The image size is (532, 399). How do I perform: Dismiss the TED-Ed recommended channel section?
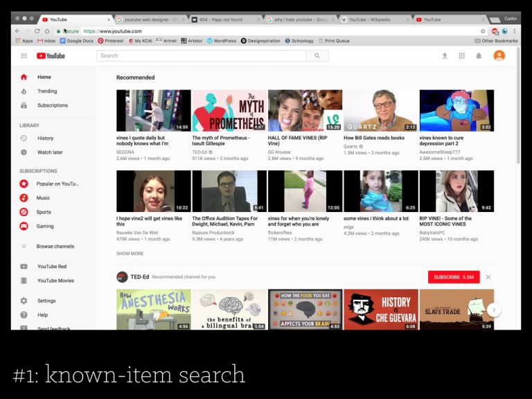point(488,277)
